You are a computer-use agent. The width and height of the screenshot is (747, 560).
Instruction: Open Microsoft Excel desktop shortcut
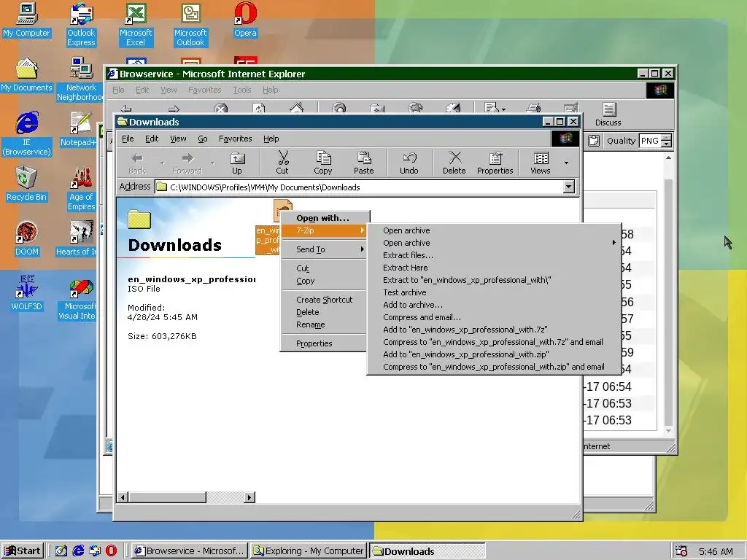[136, 25]
